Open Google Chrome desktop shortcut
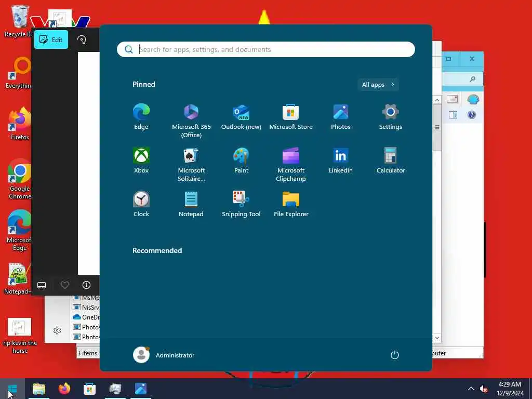The image size is (532, 399). point(20,179)
